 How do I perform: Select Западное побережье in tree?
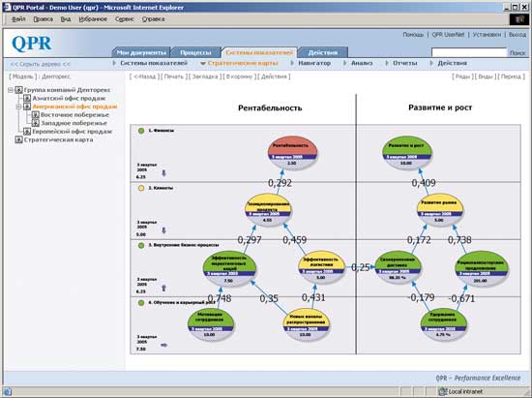74,123
